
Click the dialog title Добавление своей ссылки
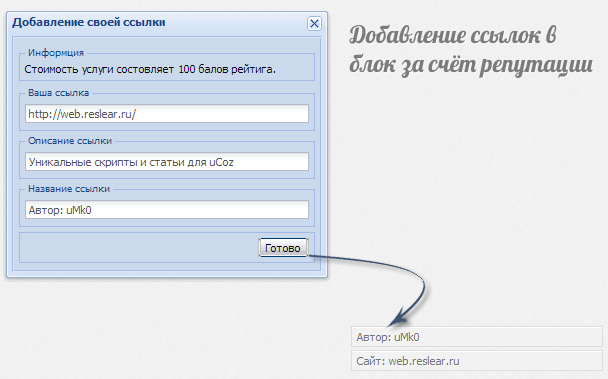click(x=89, y=22)
